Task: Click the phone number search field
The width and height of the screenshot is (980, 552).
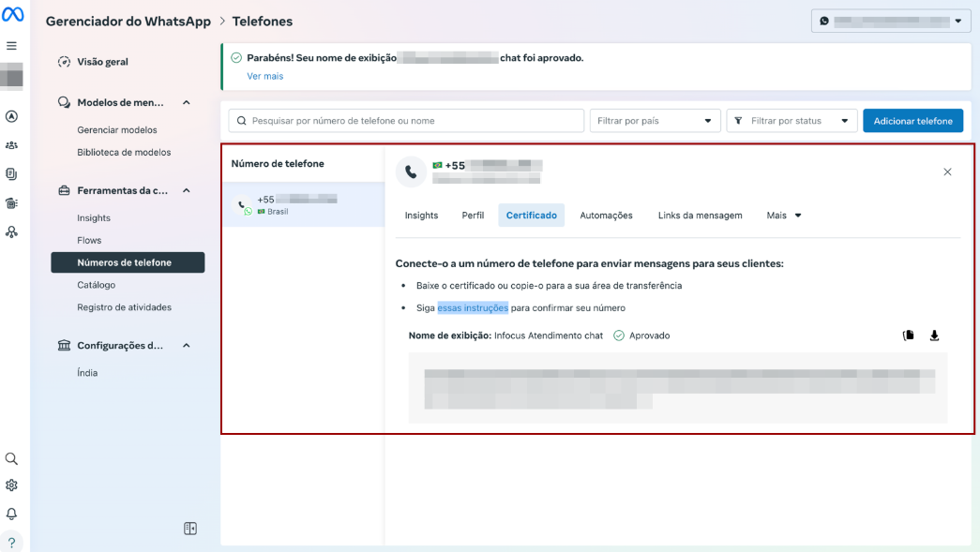Action: tap(406, 121)
